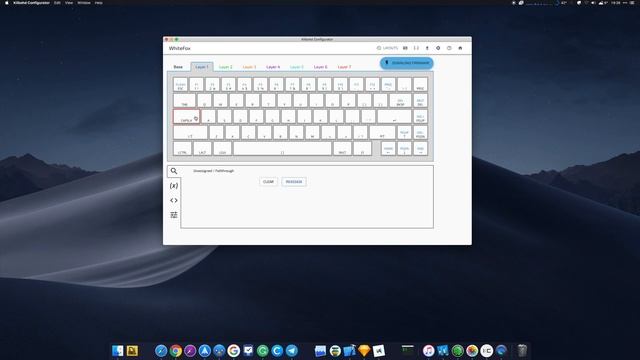The width and height of the screenshot is (640, 360).
Task: Open Telegram from the dock
Action: (292, 351)
